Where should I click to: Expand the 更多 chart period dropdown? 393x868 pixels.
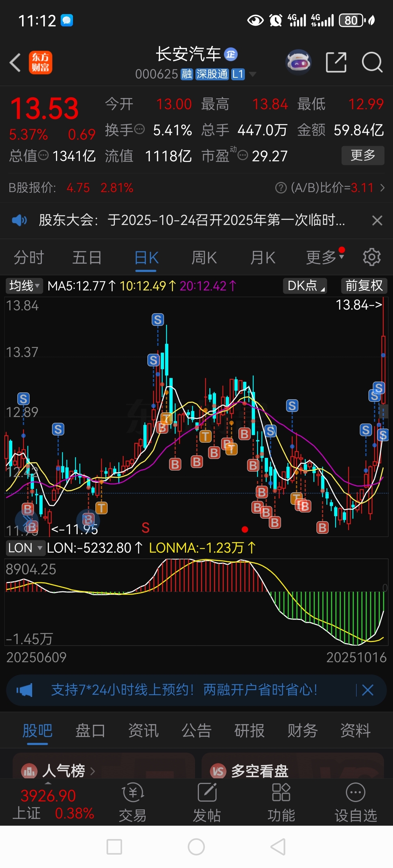click(x=325, y=257)
